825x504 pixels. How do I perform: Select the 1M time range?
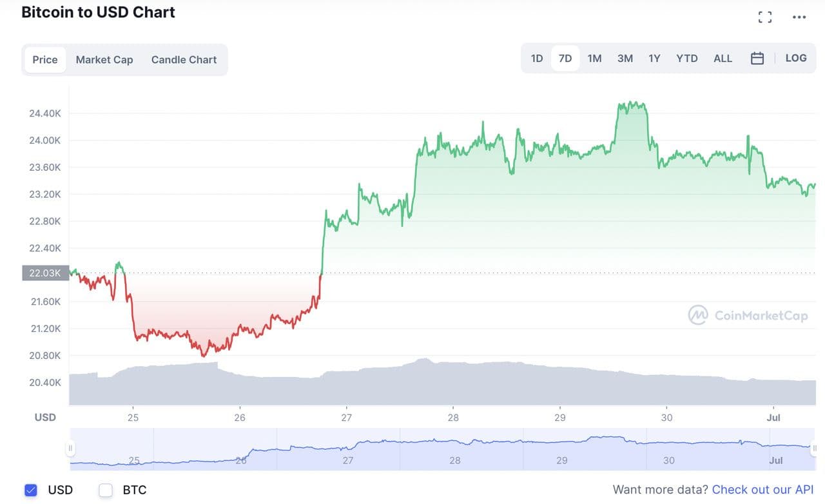(x=594, y=59)
